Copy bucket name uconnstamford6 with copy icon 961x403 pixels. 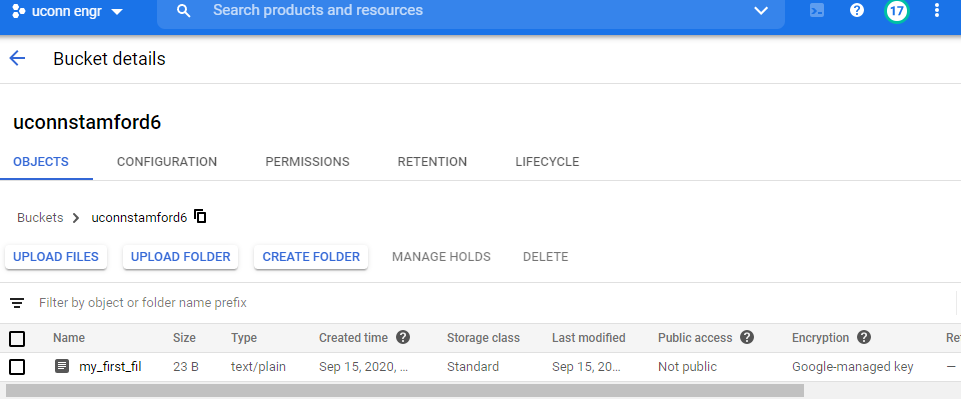(200, 216)
